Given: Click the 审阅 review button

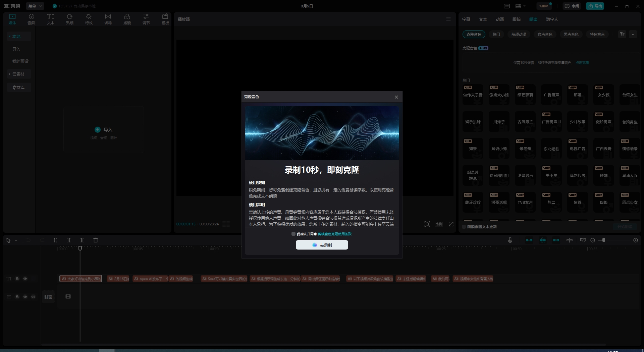Looking at the screenshot, I should point(572,6).
